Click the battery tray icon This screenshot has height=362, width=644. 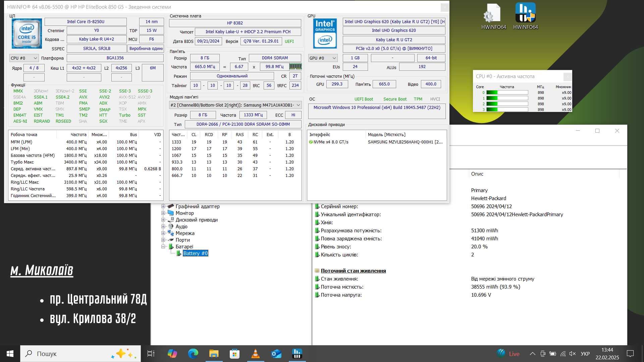[553, 354]
